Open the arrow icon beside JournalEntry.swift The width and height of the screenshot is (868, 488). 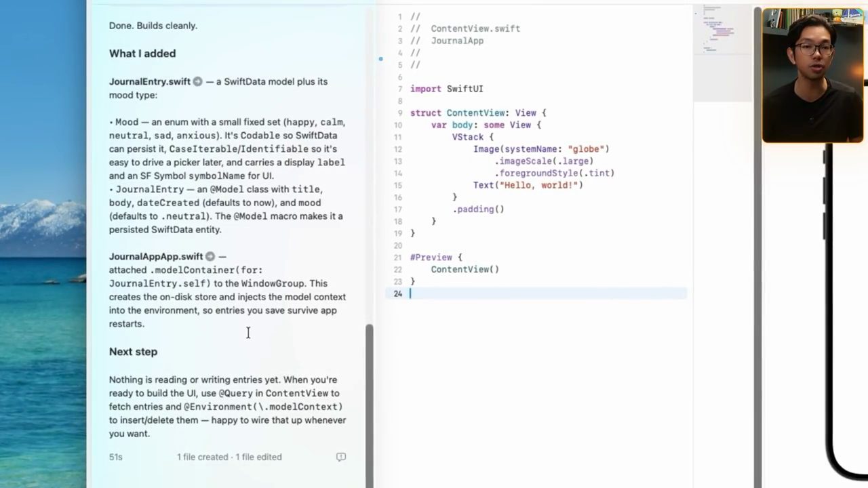click(197, 81)
